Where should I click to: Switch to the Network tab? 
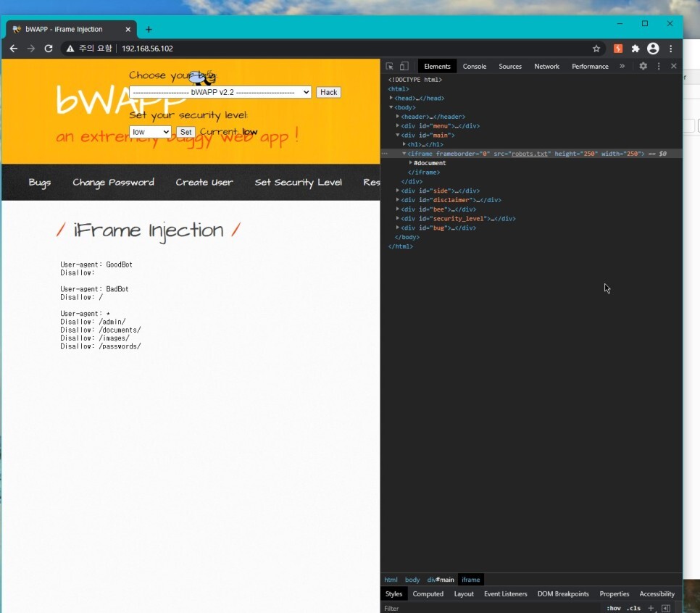click(546, 67)
